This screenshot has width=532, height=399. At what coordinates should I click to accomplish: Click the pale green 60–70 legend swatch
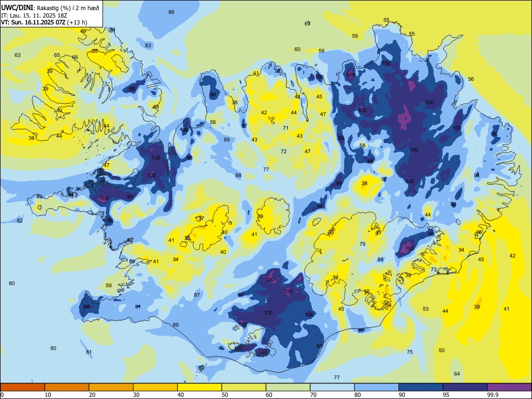(x=288, y=387)
